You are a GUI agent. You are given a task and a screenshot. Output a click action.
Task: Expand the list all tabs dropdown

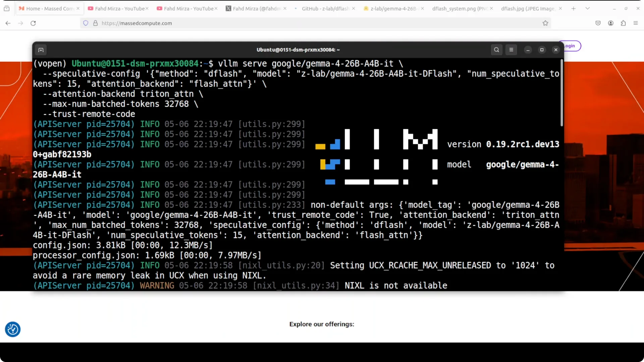pyautogui.click(x=588, y=8)
